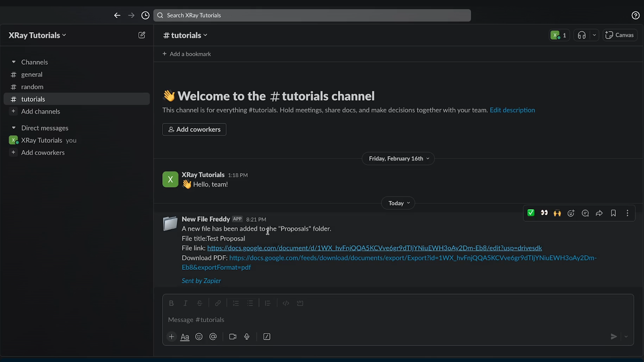Record an audio clip with microphone
644x362 pixels.
click(x=247, y=337)
